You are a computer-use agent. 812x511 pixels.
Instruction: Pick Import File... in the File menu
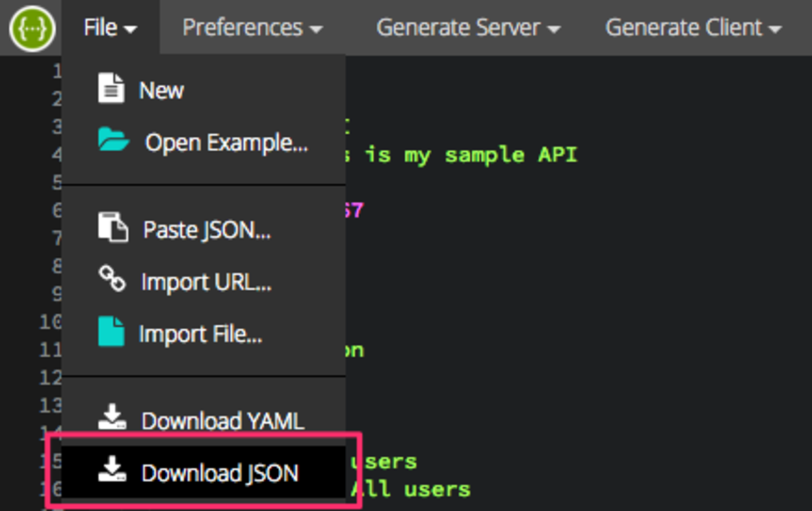pyautogui.click(x=204, y=334)
